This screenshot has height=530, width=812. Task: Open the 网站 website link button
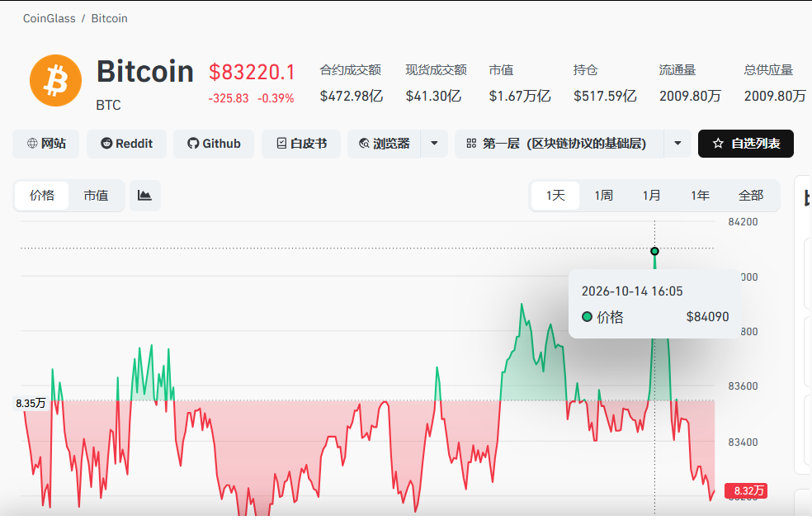click(46, 144)
